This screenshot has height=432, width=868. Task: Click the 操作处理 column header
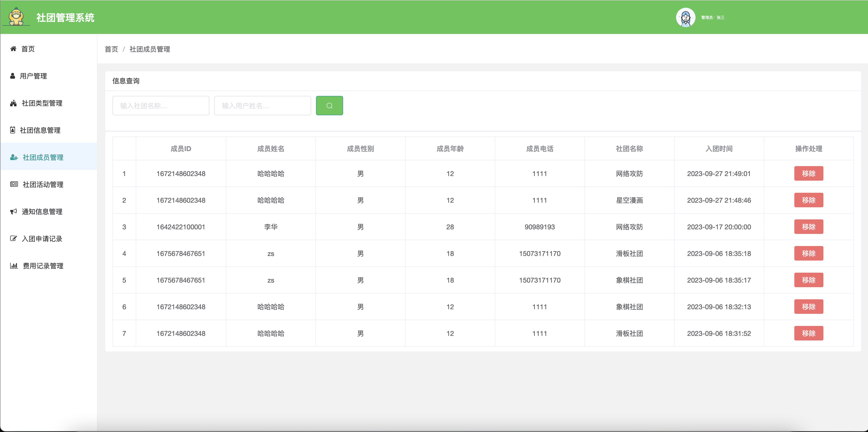point(808,148)
